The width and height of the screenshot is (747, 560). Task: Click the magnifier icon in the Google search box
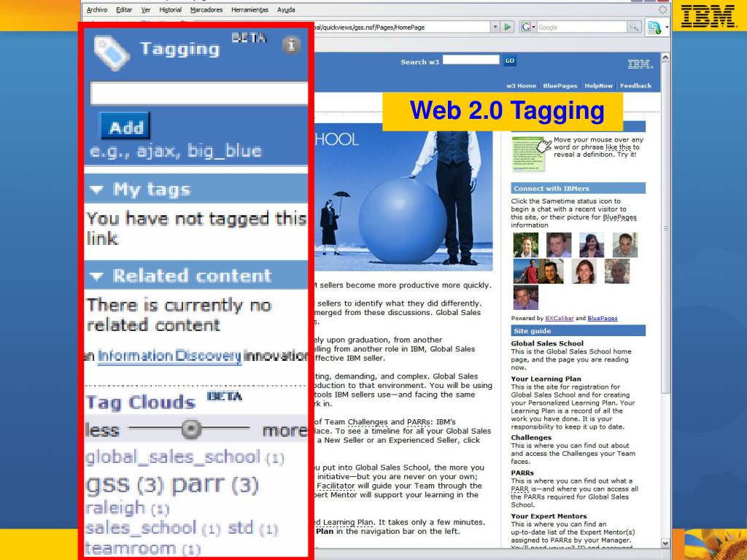click(634, 27)
